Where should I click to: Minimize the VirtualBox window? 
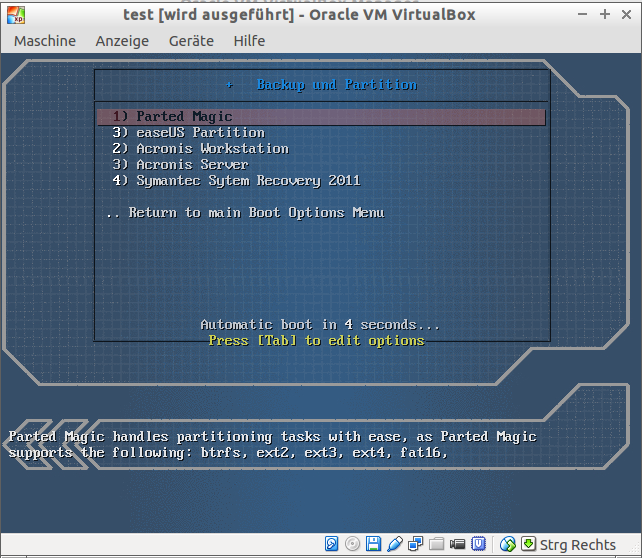pyautogui.click(x=582, y=15)
